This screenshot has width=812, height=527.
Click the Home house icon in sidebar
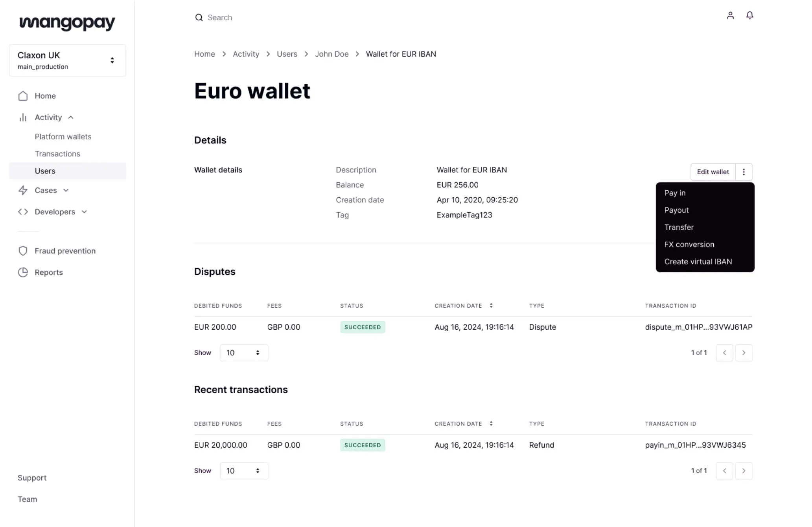(23, 96)
